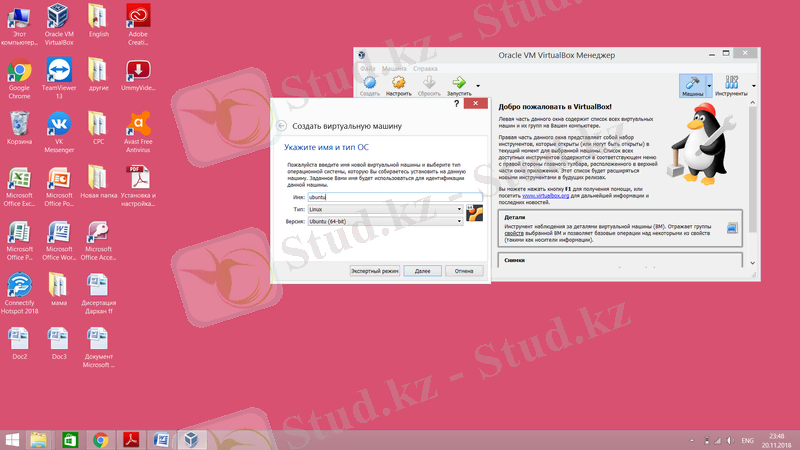
Task: Select Doc2 document on desktop
Action: tap(19, 343)
